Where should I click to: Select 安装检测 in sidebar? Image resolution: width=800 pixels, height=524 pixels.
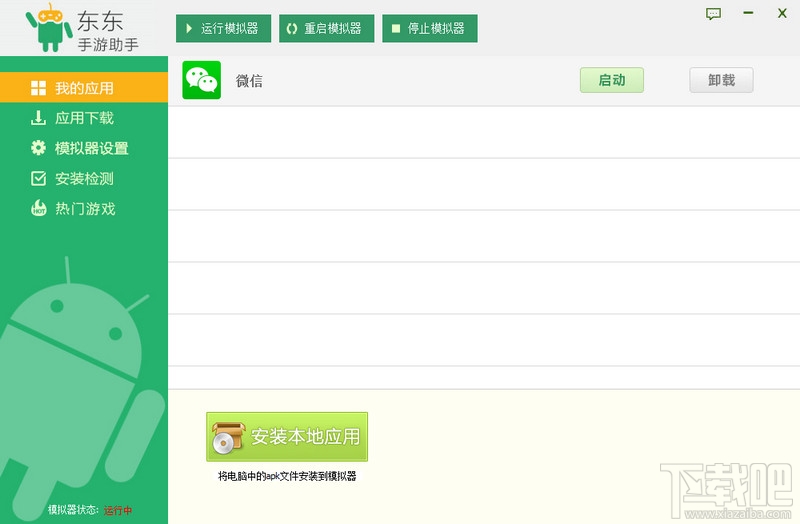point(84,179)
